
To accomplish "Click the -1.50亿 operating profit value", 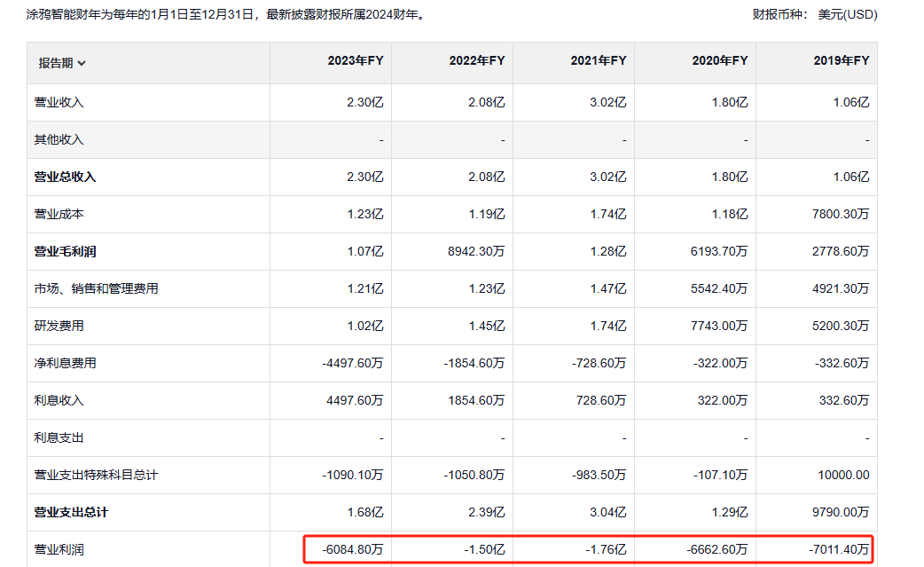I will click(x=484, y=550).
